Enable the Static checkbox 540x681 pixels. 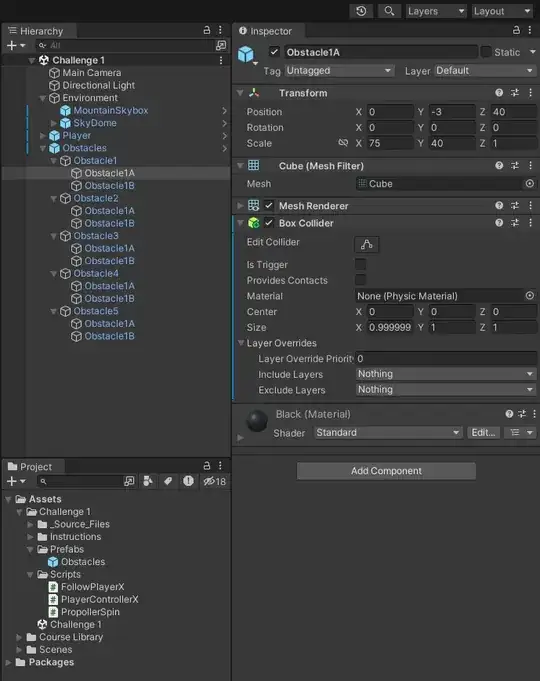pos(486,52)
